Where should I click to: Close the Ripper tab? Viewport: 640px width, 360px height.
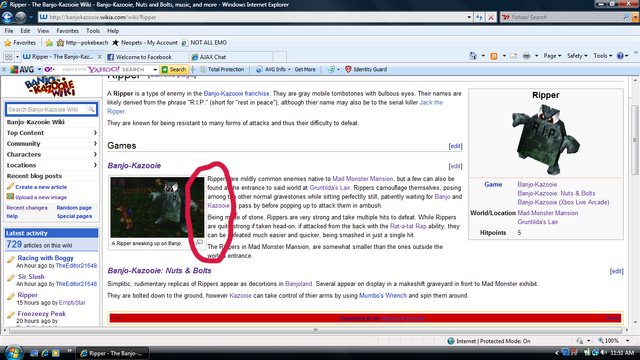[99, 57]
